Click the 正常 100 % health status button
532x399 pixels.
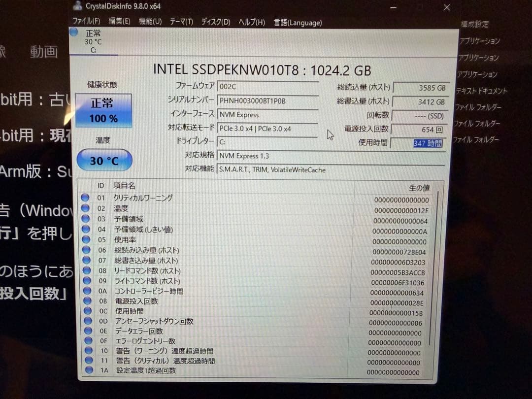point(103,111)
